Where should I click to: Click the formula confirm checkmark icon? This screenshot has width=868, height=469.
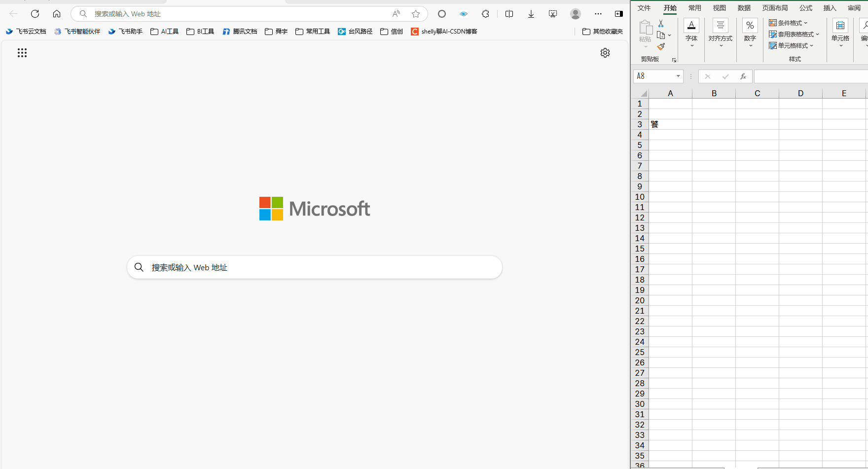(x=725, y=76)
